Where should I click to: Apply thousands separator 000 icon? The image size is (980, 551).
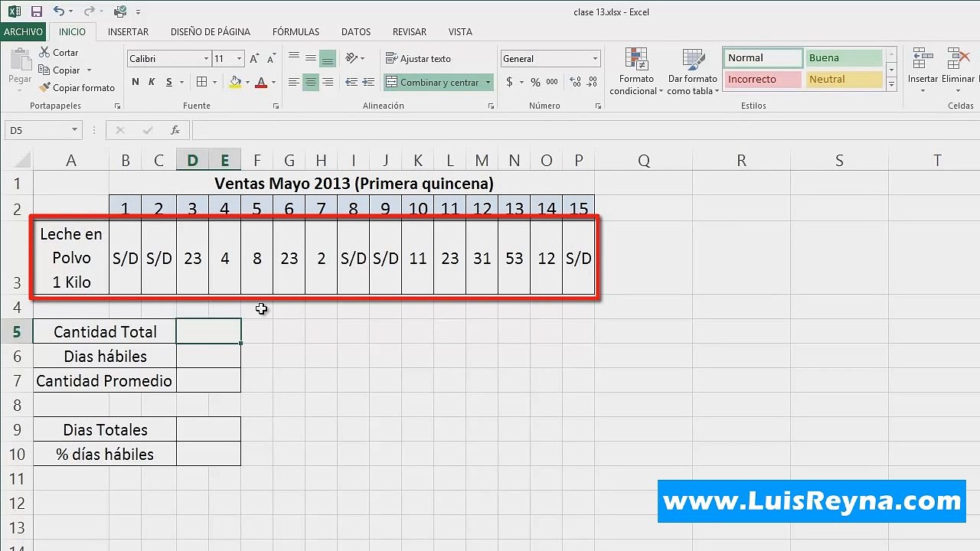pyautogui.click(x=551, y=82)
